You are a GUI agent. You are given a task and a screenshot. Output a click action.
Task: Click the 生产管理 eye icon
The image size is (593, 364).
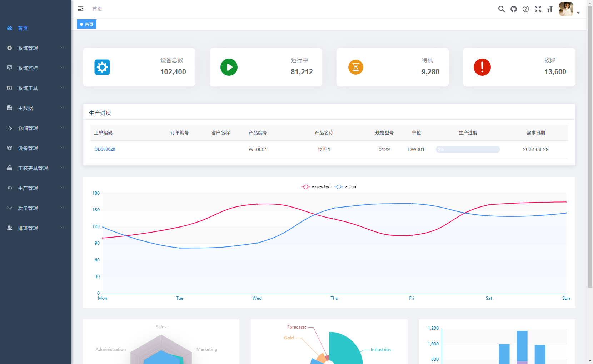coord(10,188)
